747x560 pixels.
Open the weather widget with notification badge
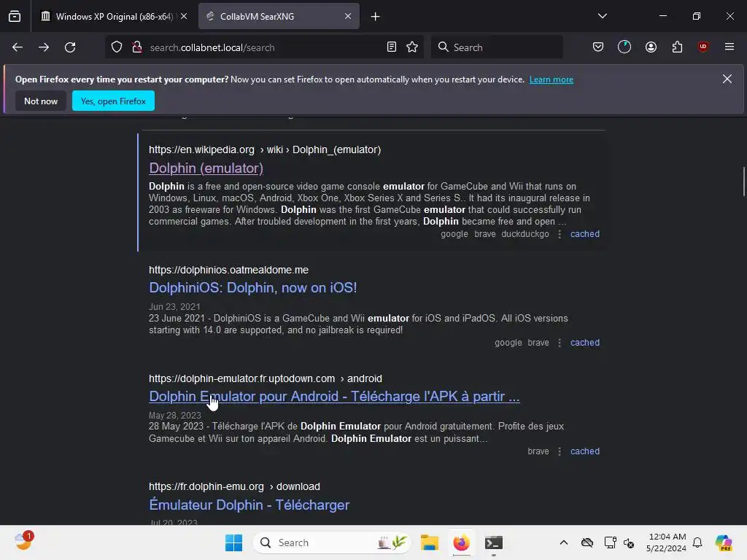pos(23,541)
